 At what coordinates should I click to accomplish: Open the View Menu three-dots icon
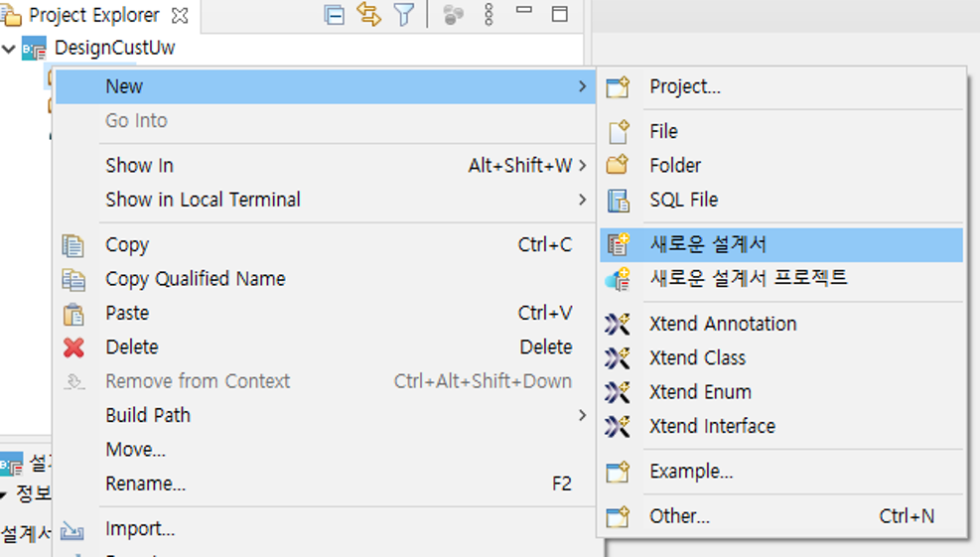(488, 15)
